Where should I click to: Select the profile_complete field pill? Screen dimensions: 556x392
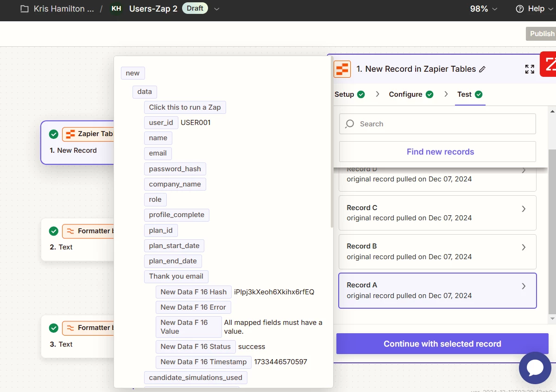[177, 215]
